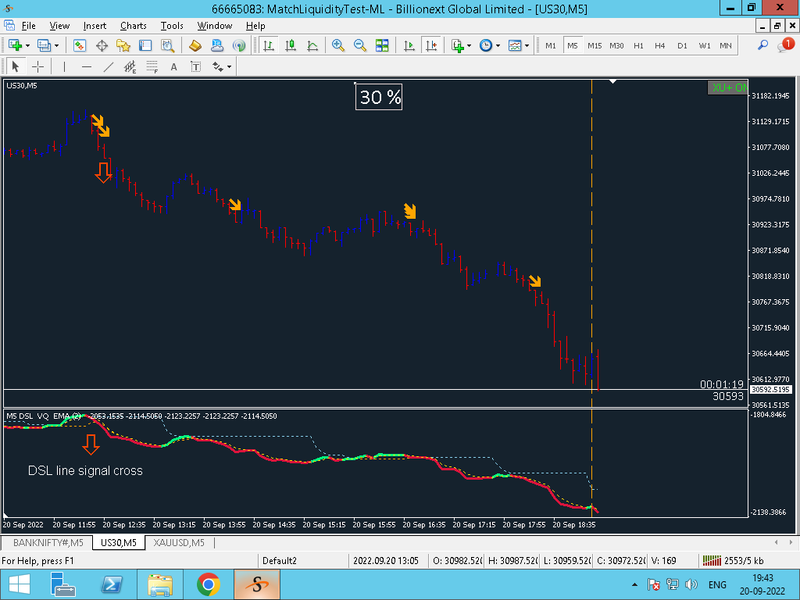Select the Crosshair tool
The width and height of the screenshot is (800, 600).
coord(37,67)
